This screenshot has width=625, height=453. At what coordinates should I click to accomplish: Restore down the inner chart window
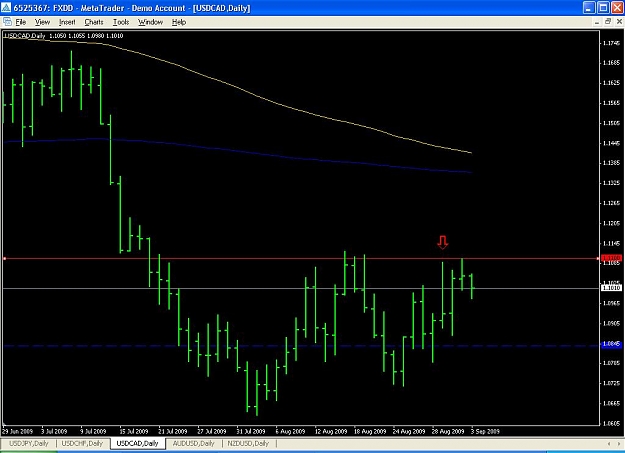point(608,22)
